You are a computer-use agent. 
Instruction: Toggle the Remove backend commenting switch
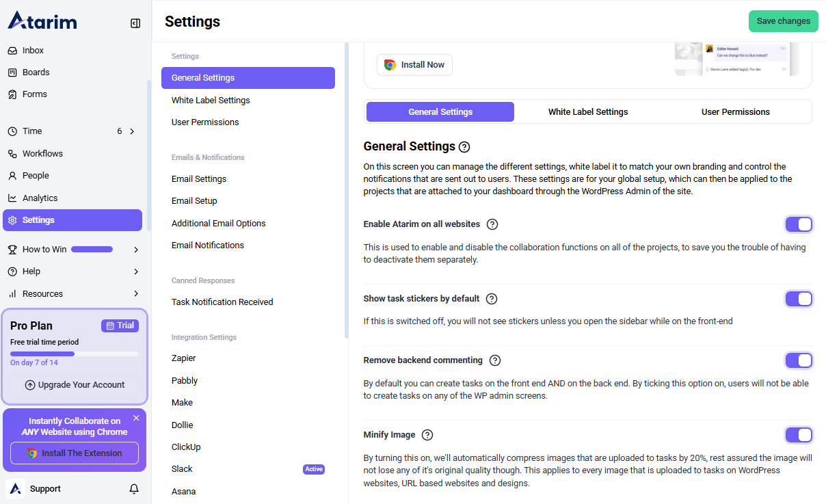click(x=798, y=360)
